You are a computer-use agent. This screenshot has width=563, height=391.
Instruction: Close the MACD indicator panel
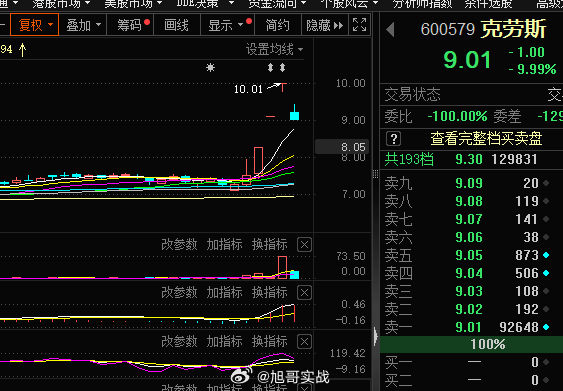coord(304,293)
